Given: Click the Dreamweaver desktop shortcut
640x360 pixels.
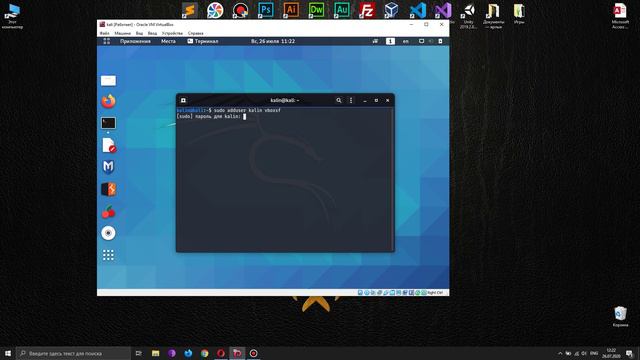Looking at the screenshot, I should 316,10.
